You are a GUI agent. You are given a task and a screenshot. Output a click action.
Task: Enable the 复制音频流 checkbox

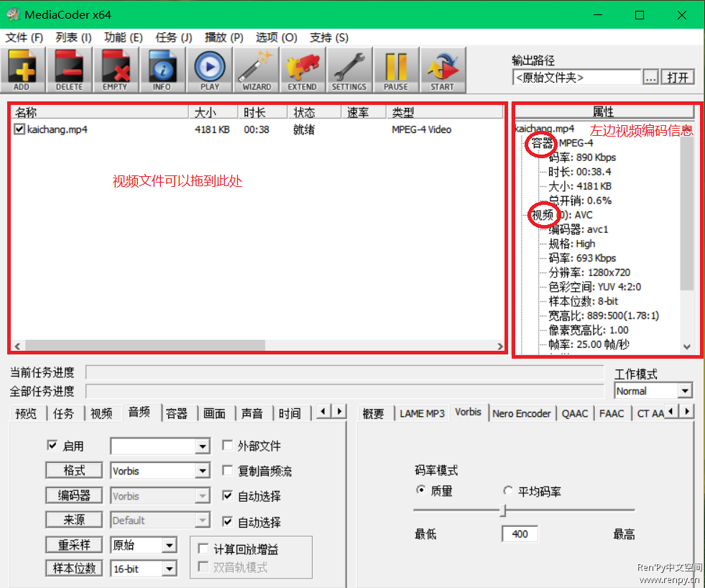228,471
